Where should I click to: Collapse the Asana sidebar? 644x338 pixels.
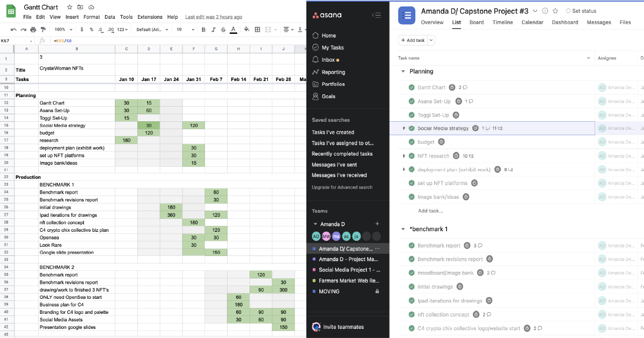click(x=377, y=15)
